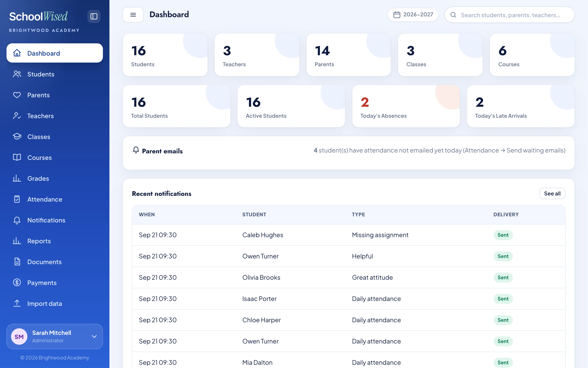588x368 pixels.
Task: Click the Helpful notification type text
Action: tap(362, 256)
